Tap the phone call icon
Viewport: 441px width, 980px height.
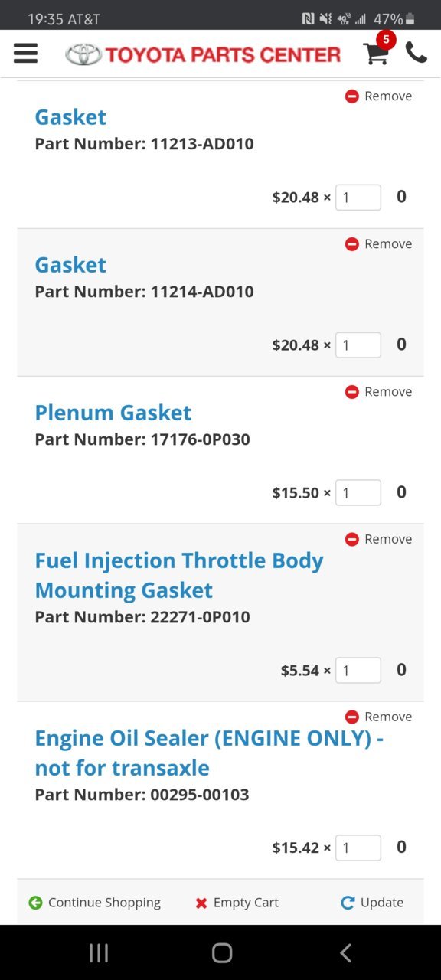coord(416,53)
